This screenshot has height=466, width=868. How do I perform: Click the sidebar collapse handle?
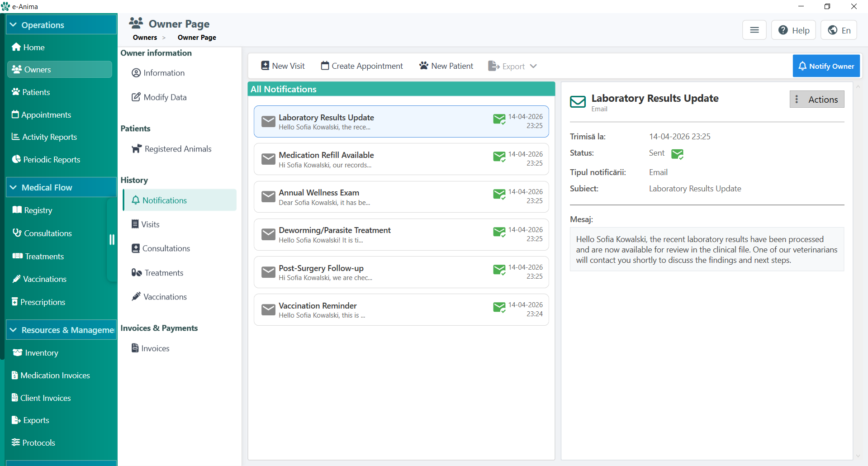point(112,239)
